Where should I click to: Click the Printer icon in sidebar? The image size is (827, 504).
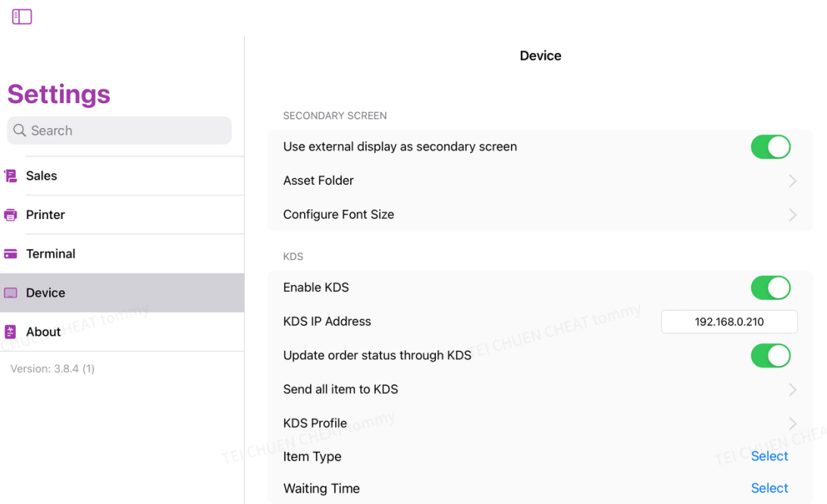click(11, 215)
